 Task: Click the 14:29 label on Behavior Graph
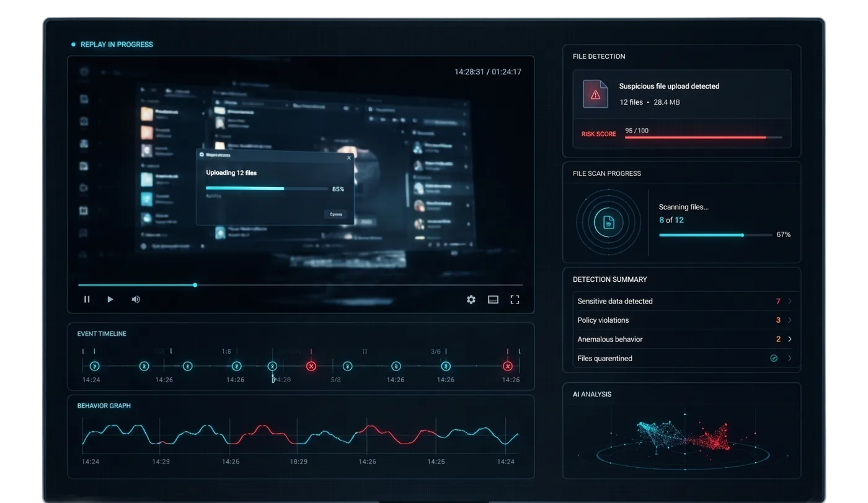pyautogui.click(x=161, y=461)
